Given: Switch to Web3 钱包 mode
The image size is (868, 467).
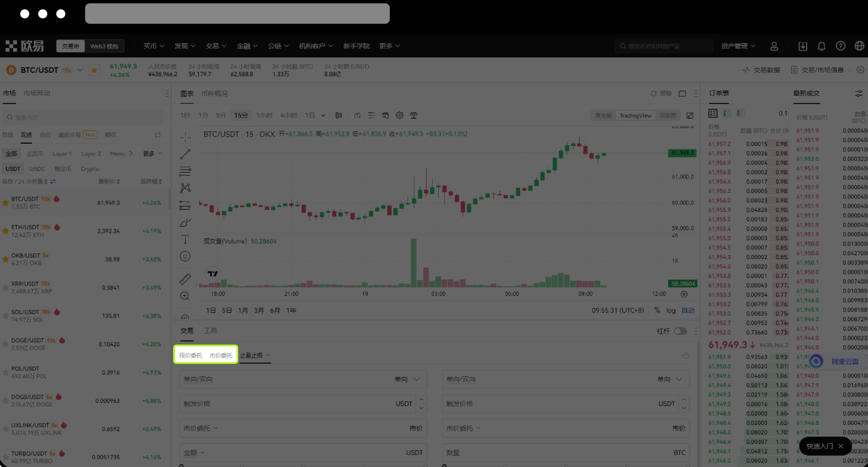Looking at the screenshot, I should [104, 46].
